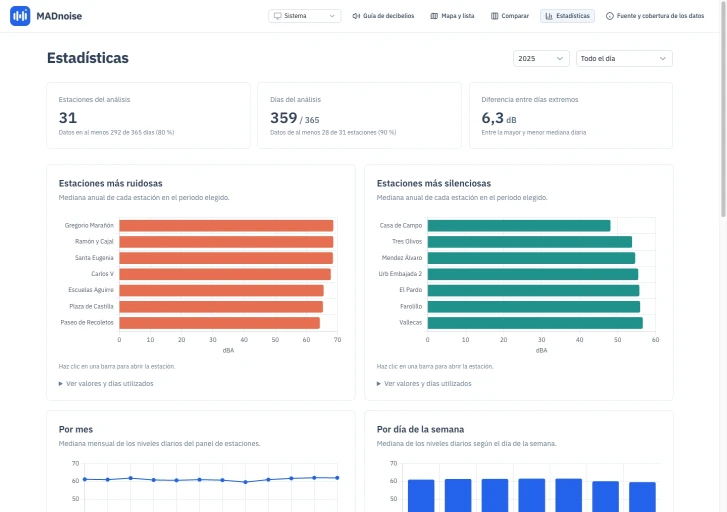Click the Gregorio Marañón bar
This screenshot has width=727, height=512.
tap(226, 225)
